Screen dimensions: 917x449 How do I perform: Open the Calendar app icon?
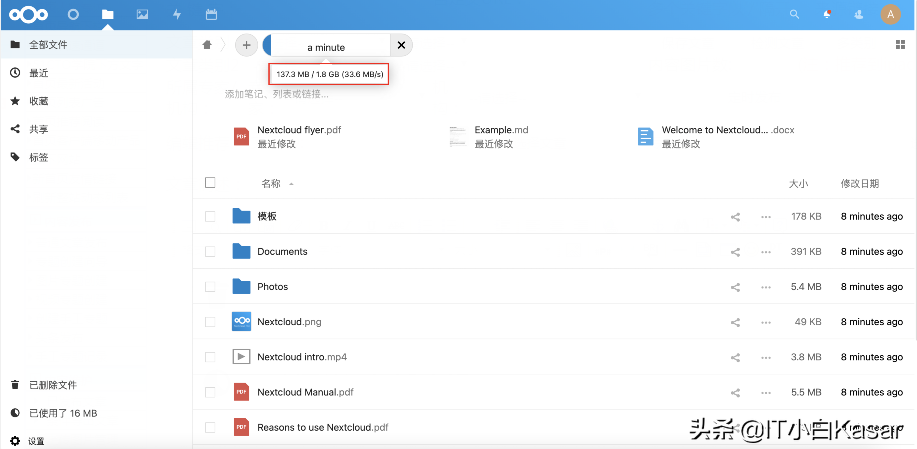click(212, 15)
